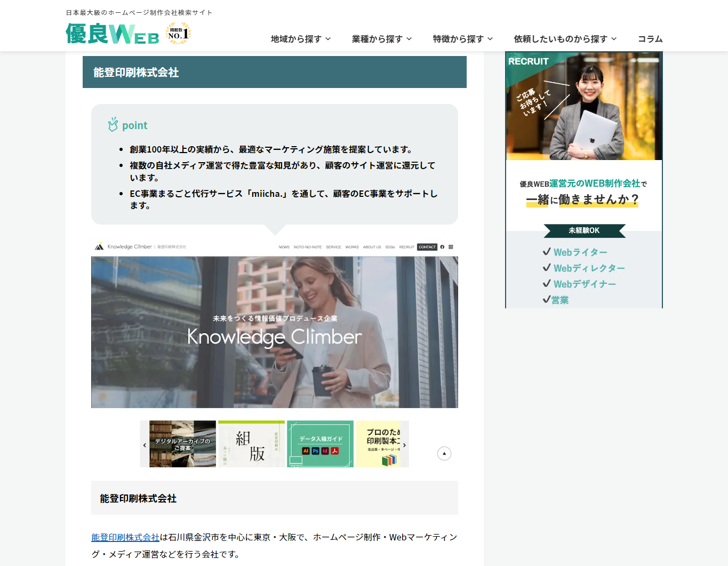
Task: Open the 依頼したいものから探す menu
Action: click(565, 39)
